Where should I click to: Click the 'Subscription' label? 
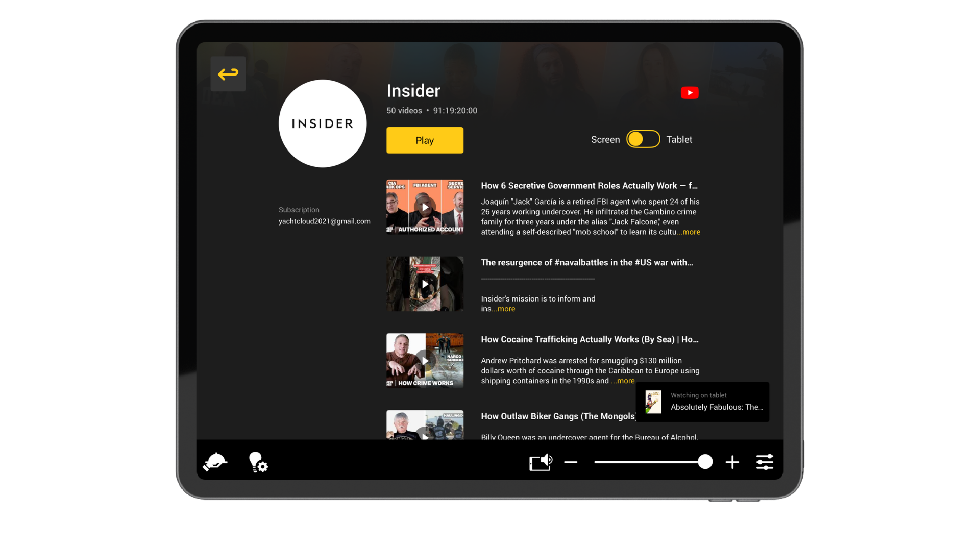click(299, 210)
